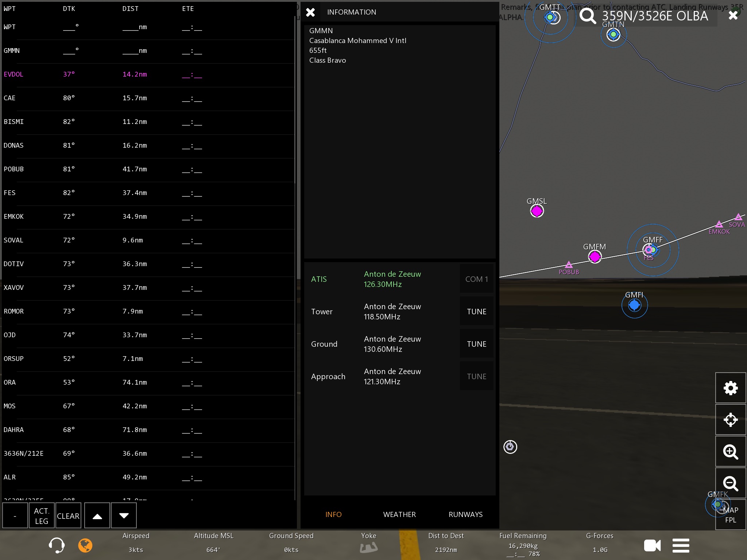Move waypoint down with arrow button
This screenshot has height=560, width=747.
[124, 516]
